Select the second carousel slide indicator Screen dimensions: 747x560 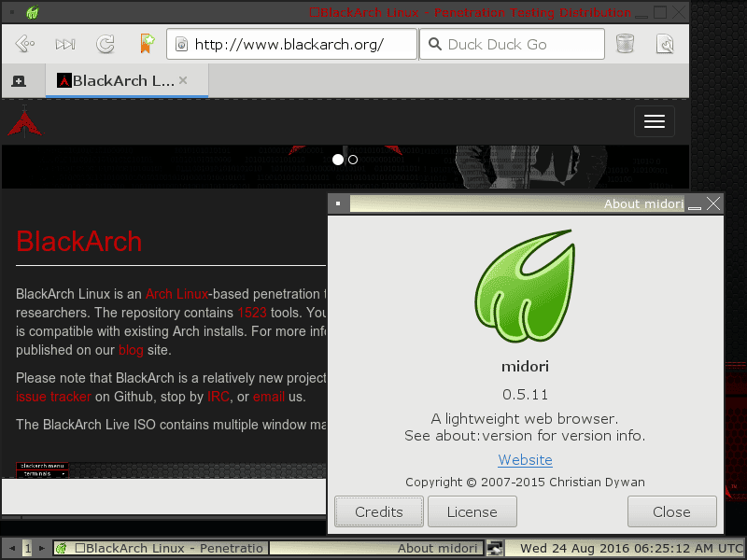[x=353, y=160]
